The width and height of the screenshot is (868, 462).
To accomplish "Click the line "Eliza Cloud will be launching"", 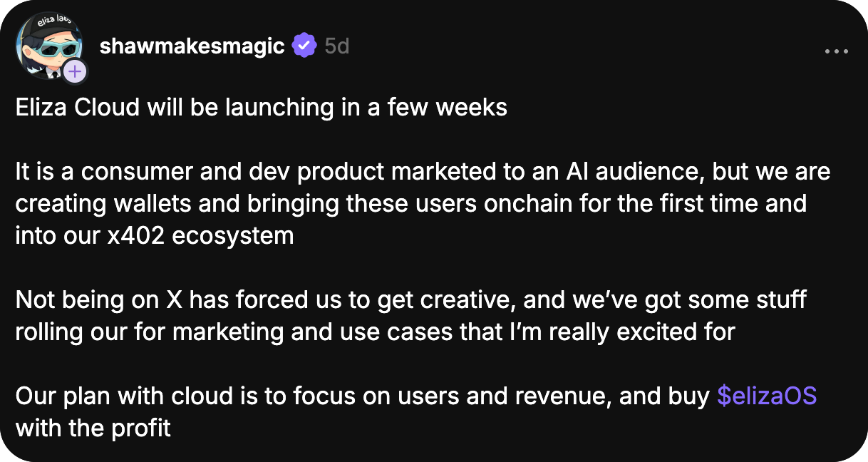I will point(261,108).
